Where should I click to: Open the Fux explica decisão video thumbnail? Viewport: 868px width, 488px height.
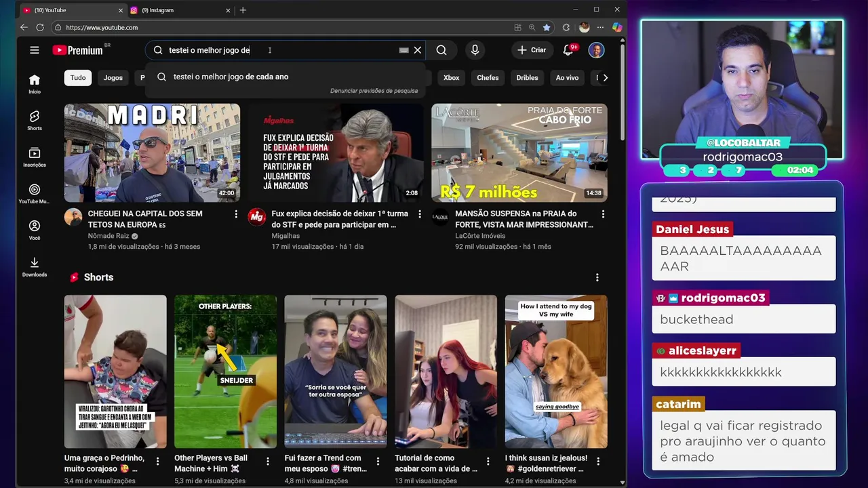click(336, 152)
